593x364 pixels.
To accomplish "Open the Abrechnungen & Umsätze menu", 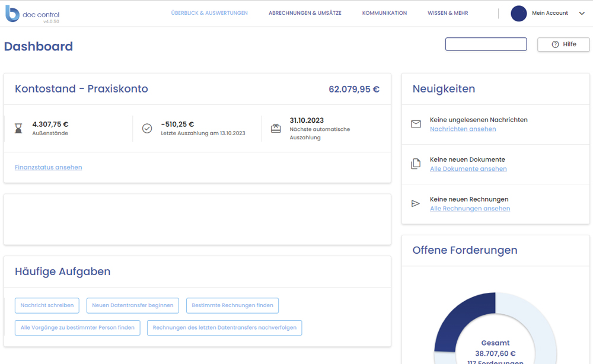I will (305, 13).
